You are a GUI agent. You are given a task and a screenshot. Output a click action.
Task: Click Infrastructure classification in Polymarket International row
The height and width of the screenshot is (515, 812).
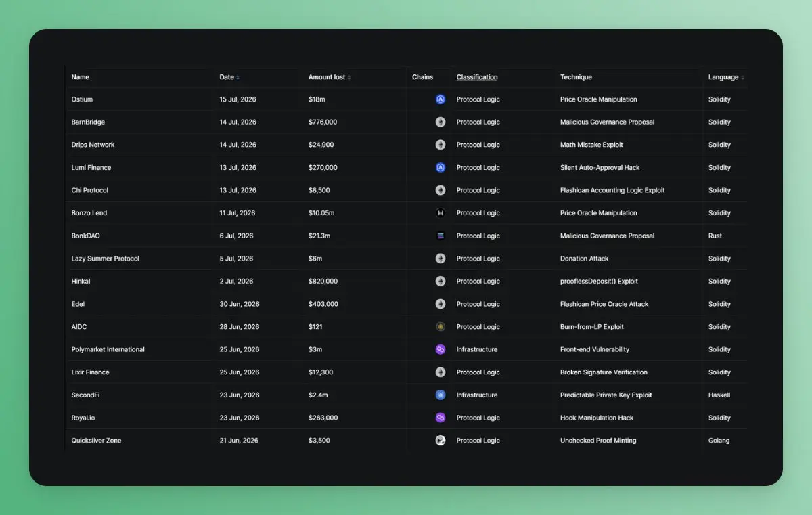coord(477,350)
